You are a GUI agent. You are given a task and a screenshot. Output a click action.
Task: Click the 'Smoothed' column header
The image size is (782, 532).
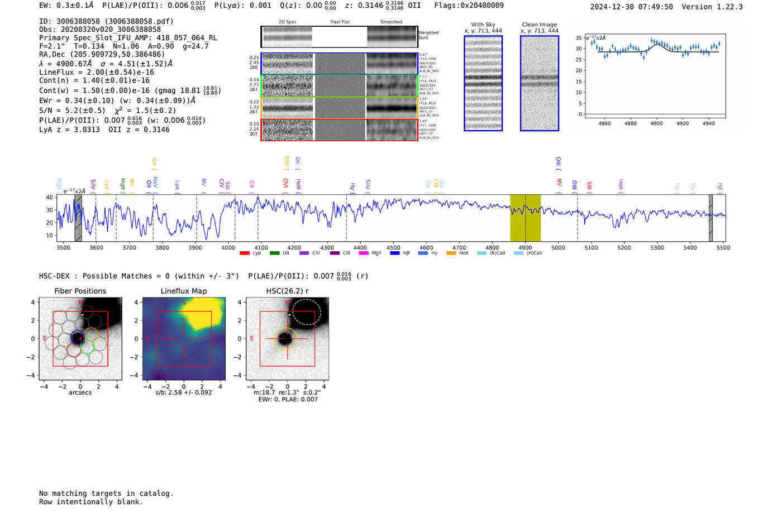(x=391, y=22)
